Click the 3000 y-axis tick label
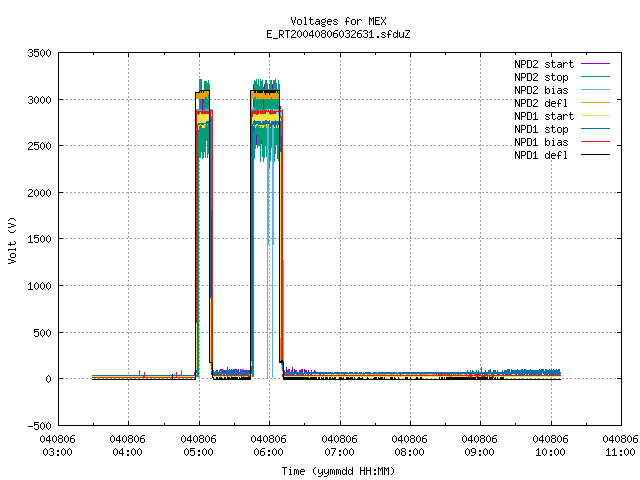The image size is (640, 480). [40, 100]
